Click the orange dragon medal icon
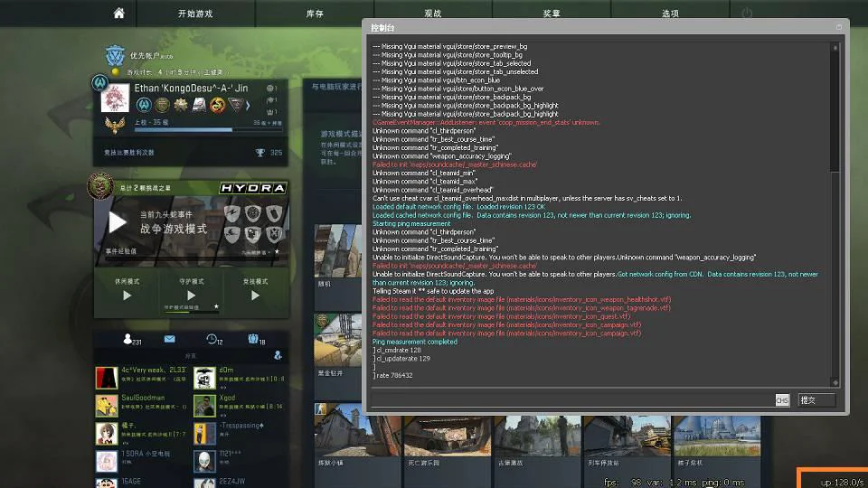This screenshot has height=488, width=868. [x=218, y=104]
